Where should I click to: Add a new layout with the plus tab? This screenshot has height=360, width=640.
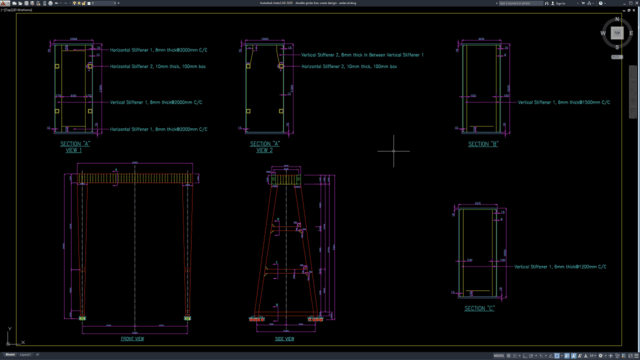[x=37, y=355]
